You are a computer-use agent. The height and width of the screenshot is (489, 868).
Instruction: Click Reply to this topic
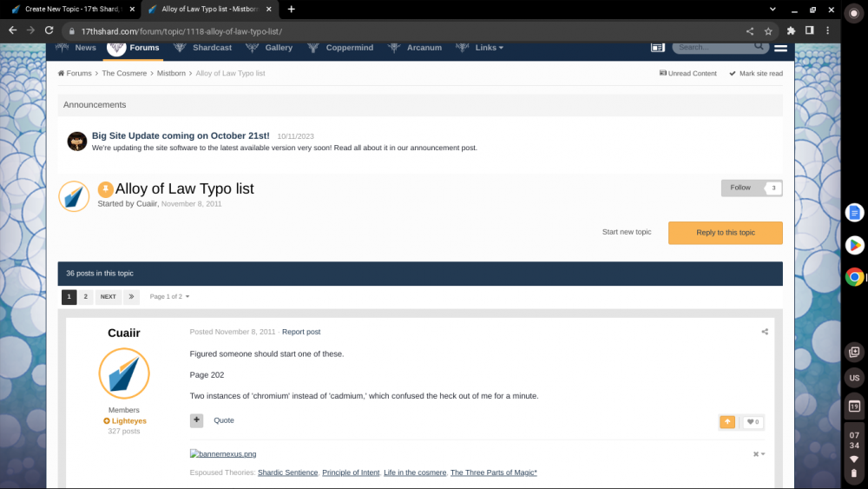(725, 233)
